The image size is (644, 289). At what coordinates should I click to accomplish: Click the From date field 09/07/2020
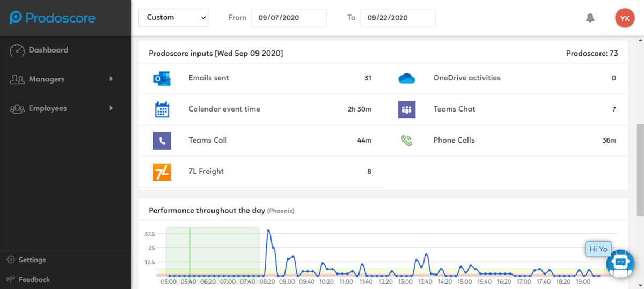[289, 18]
